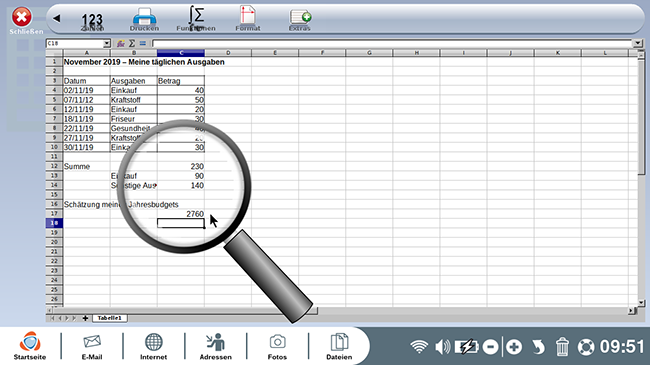This screenshot has width=650, height=365.
Task: Open E-Mail from the bottom bar
Action: (x=92, y=346)
